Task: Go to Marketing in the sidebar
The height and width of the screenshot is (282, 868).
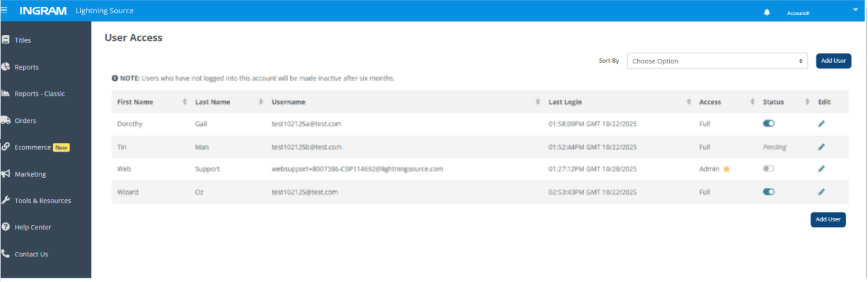Action: tap(30, 174)
